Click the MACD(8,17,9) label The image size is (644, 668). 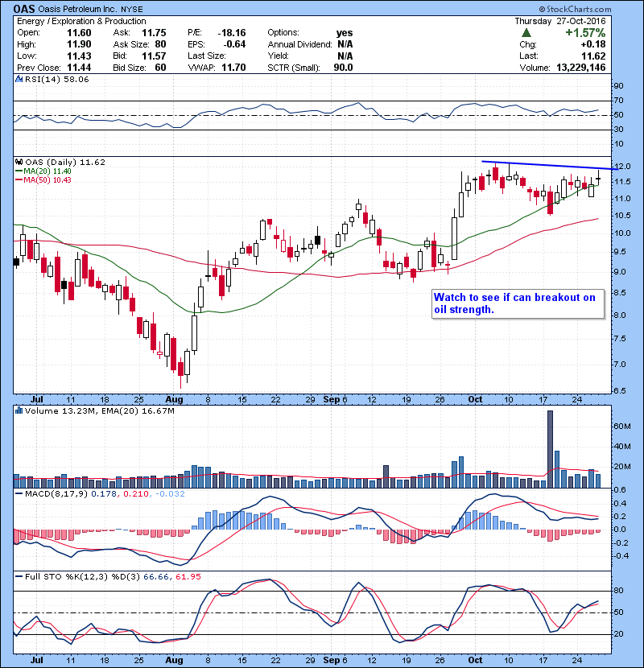pyautogui.click(x=56, y=494)
